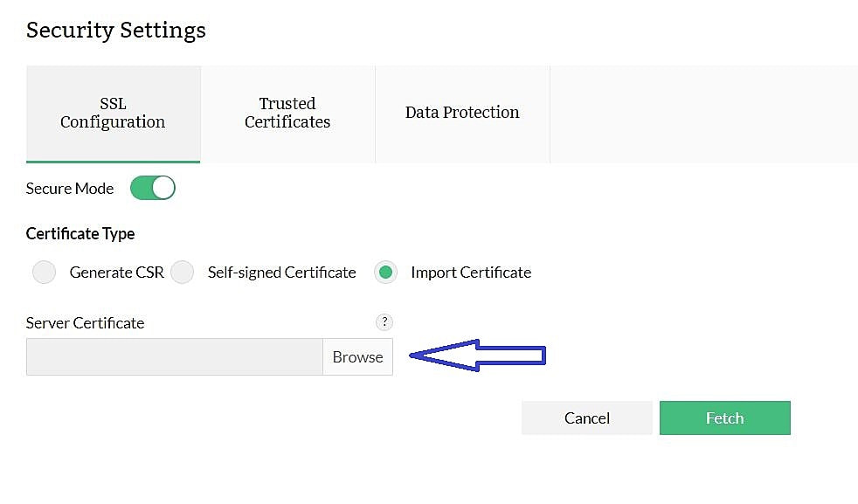Open the Trusted Certificates tab

[x=287, y=114]
